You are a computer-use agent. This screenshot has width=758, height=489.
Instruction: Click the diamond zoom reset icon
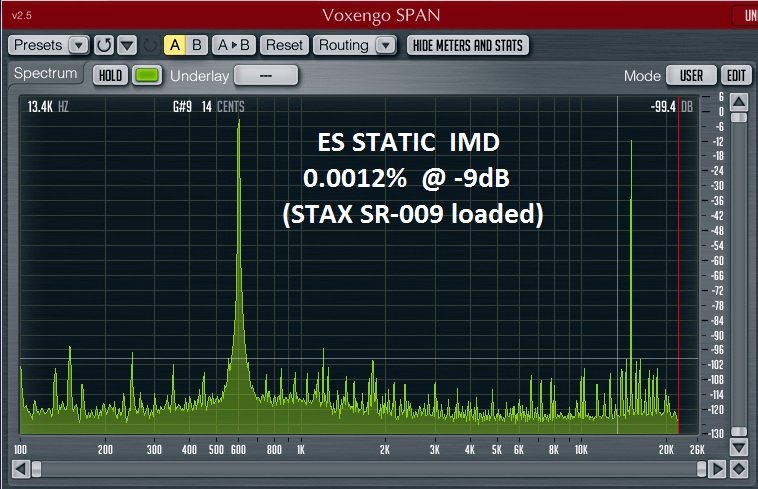point(739,469)
